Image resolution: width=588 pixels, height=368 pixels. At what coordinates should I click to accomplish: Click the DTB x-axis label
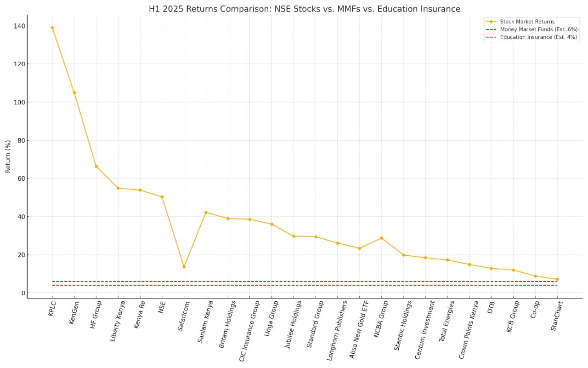pyautogui.click(x=491, y=307)
